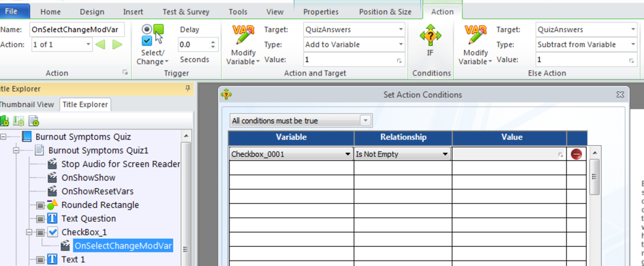Increase the Delay value stepper up
This screenshot has width=644, height=266.
(x=213, y=42)
